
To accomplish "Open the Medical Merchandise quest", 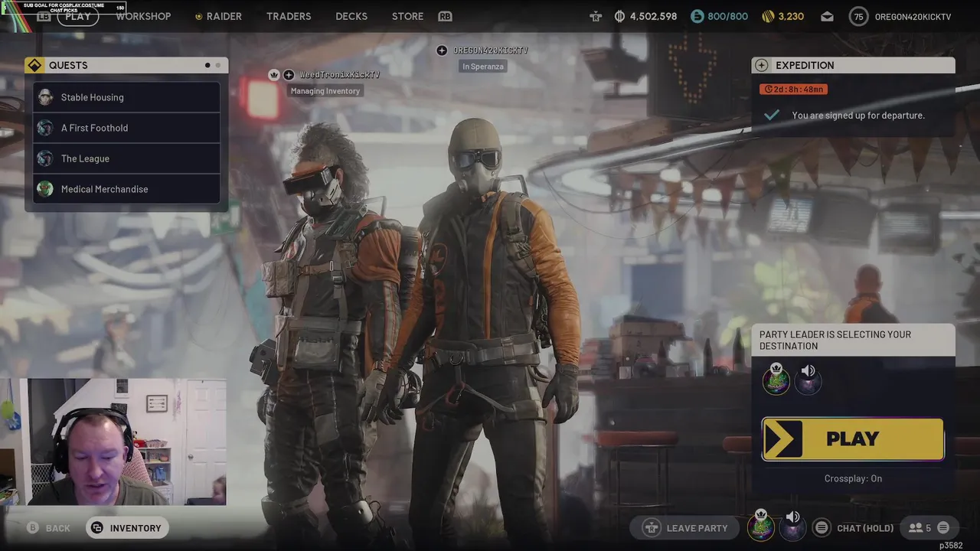I will point(126,189).
